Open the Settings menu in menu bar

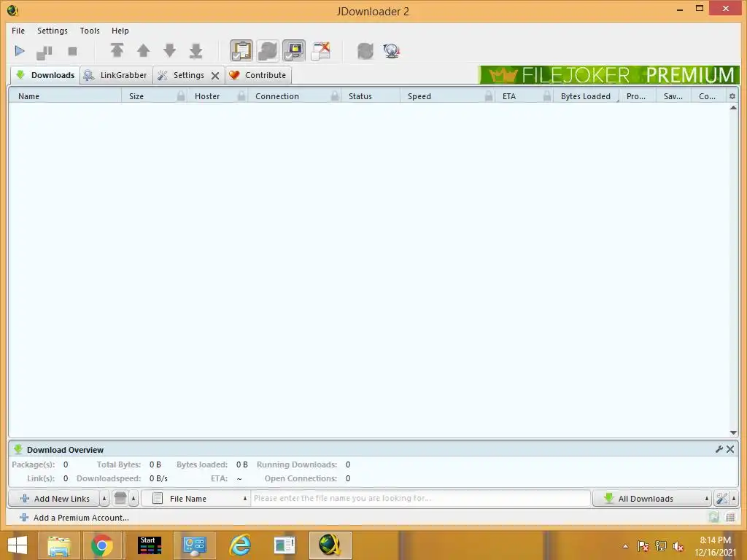[53, 31]
